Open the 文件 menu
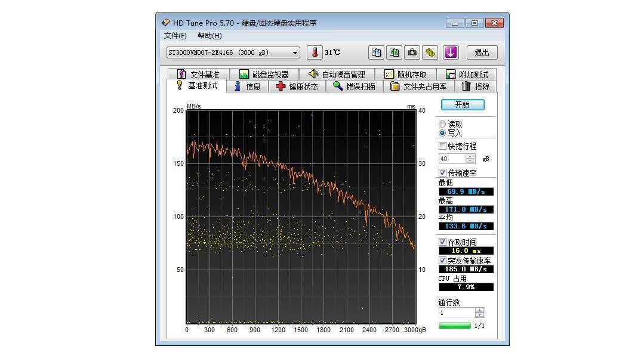This screenshot has width=644, height=359. [175, 36]
